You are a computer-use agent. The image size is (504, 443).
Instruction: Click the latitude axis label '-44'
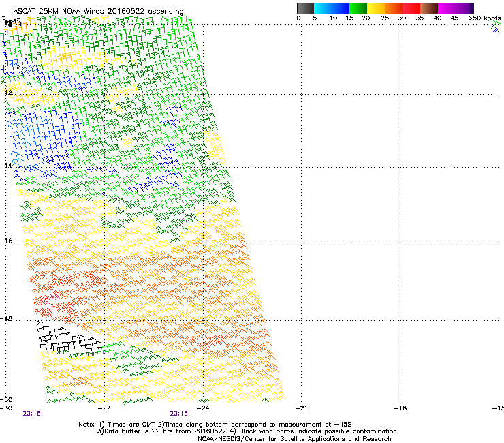(7, 166)
